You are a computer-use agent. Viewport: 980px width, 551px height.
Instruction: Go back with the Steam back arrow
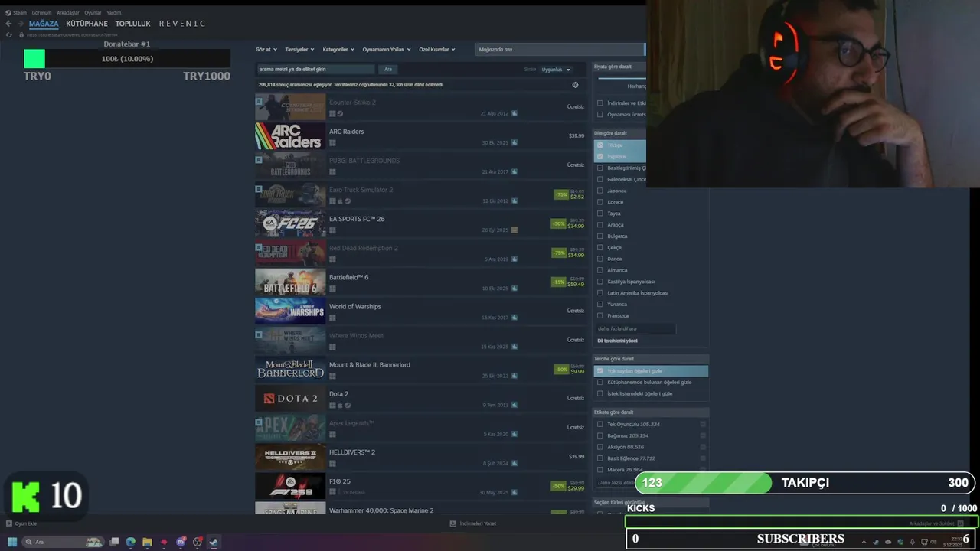click(x=9, y=24)
